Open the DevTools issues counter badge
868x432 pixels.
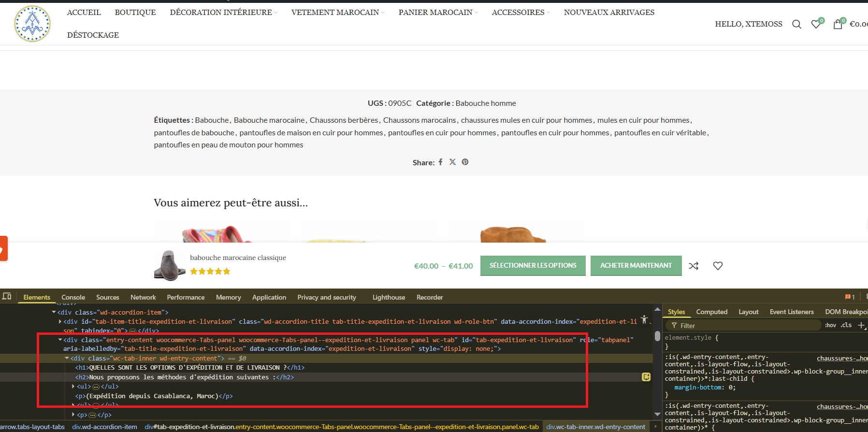[x=850, y=297]
